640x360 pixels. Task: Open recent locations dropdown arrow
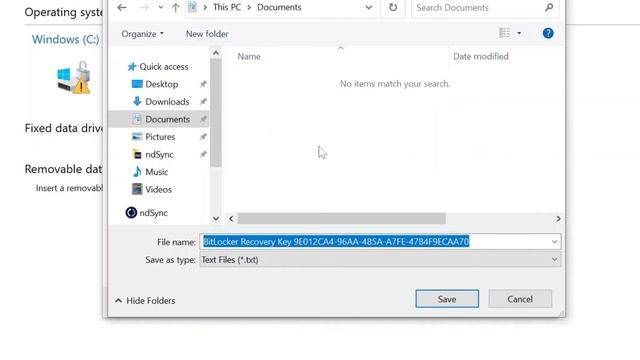point(160,7)
